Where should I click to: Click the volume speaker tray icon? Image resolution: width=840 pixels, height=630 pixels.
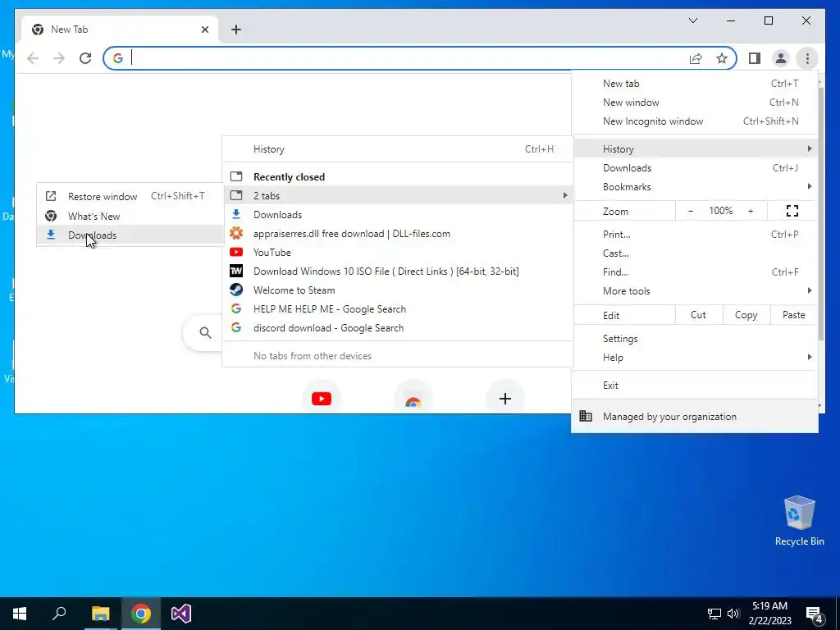(733, 614)
